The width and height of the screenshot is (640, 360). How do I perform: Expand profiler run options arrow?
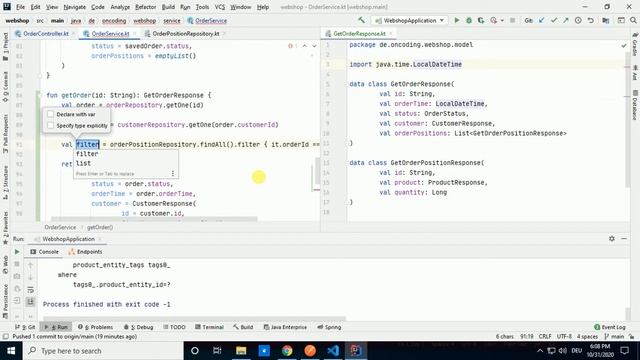pos(502,20)
